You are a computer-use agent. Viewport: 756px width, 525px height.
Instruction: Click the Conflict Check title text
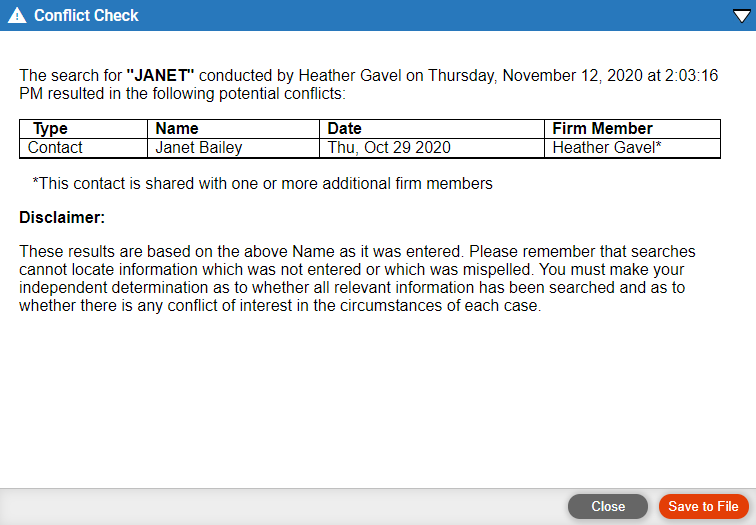tap(86, 15)
